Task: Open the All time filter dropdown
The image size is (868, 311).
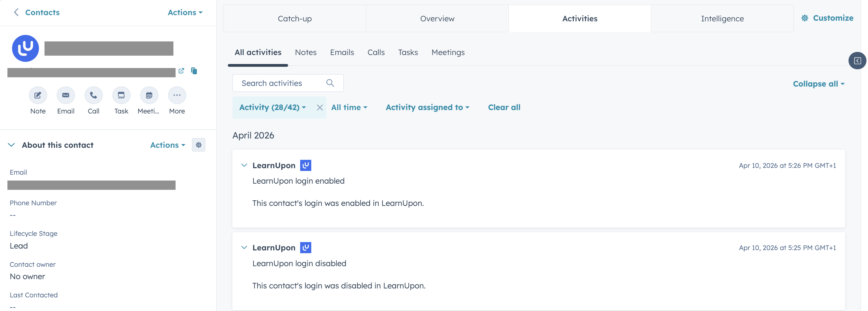Action: tap(349, 108)
